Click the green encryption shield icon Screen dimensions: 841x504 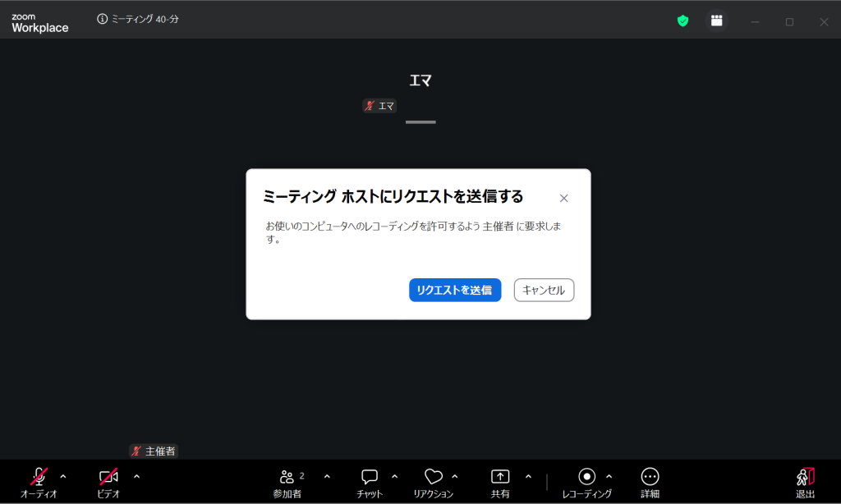tap(682, 21)
